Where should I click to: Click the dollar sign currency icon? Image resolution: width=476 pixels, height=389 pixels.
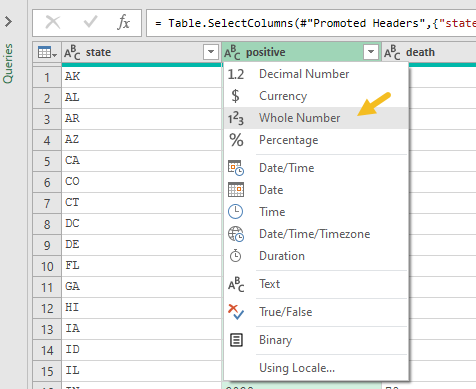(x=235, y=96)
